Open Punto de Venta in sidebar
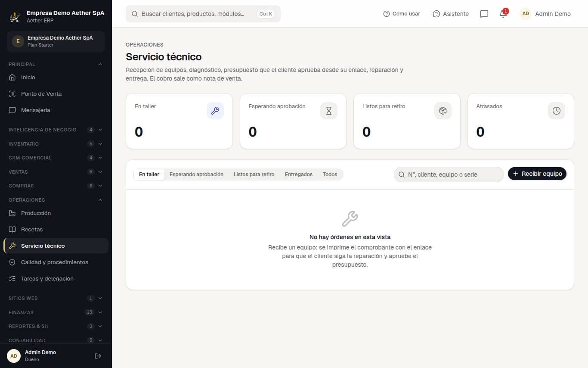588x368 pixels. click(x=56, y=94)
